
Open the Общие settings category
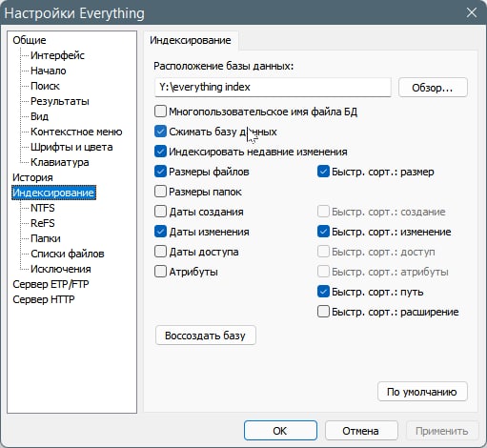(30, 40)
